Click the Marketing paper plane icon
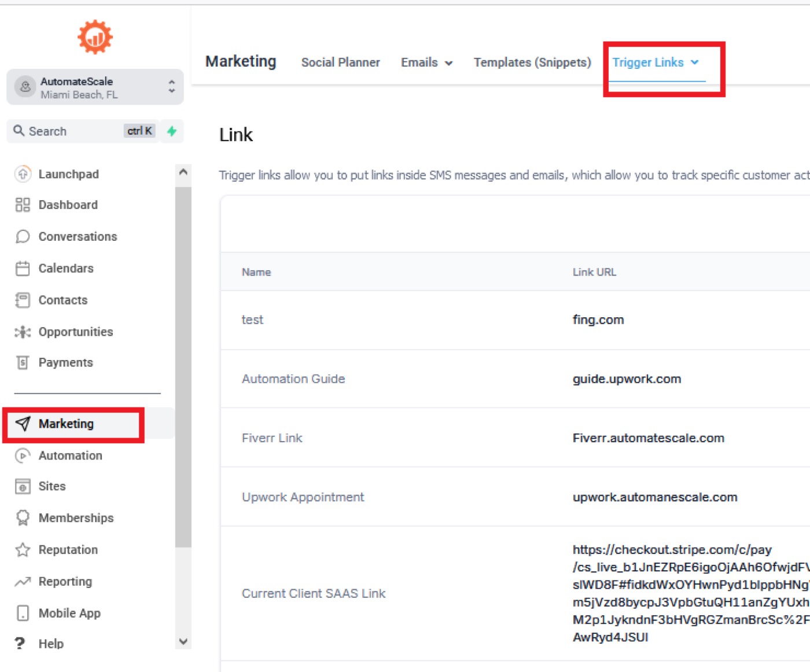Image resolution: width=810 pixels, height=672 pixels. click(23, 424)
